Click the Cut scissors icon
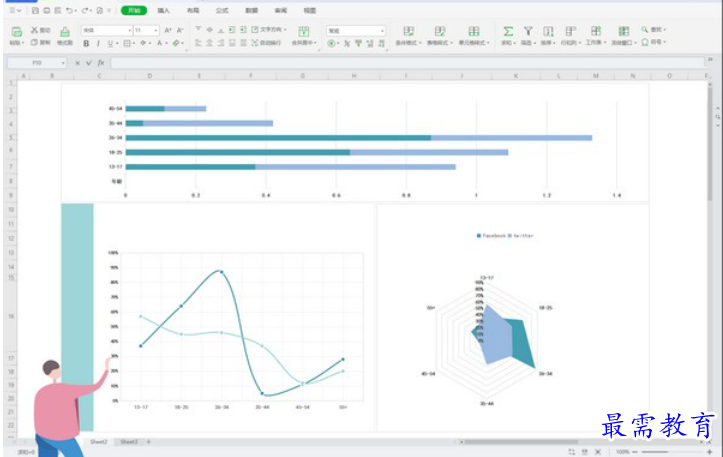Viewport: 723px width, 457px height. [x=34, y=30]
